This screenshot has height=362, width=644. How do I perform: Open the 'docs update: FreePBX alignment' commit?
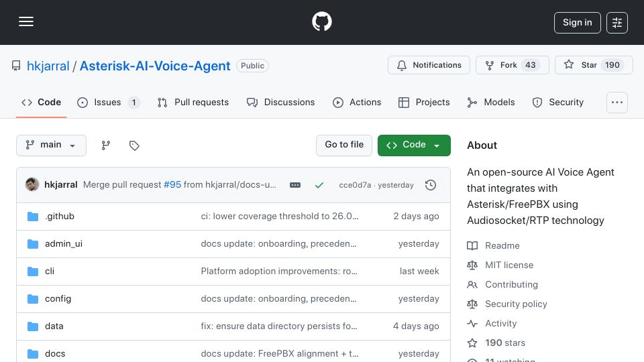(x=280, y=353)
